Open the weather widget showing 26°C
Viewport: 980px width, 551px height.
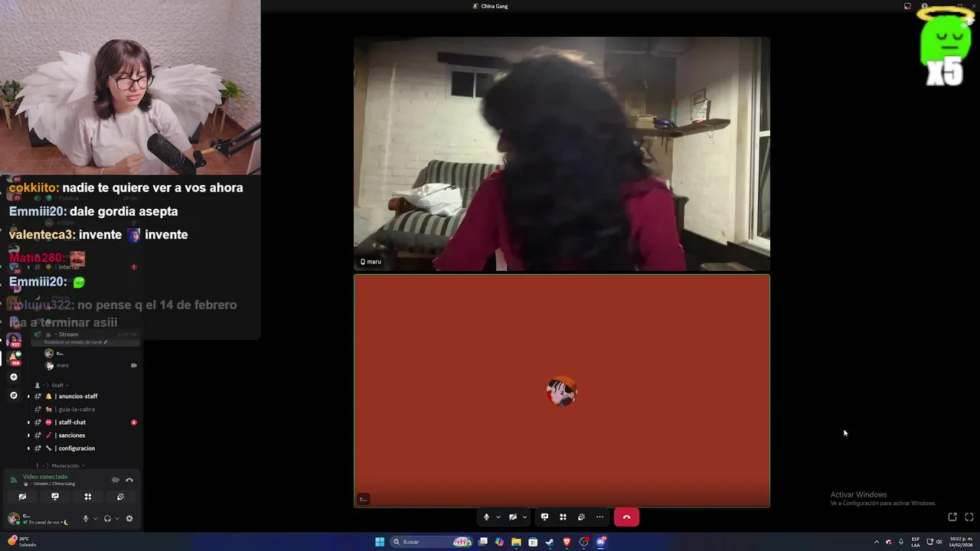23,542
